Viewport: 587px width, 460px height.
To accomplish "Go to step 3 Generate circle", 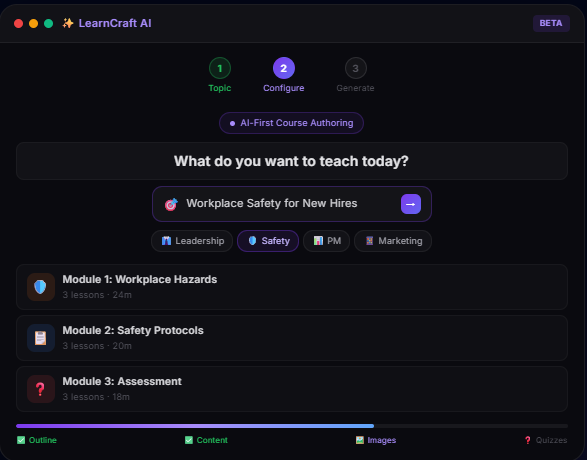I will click(355, 68).
